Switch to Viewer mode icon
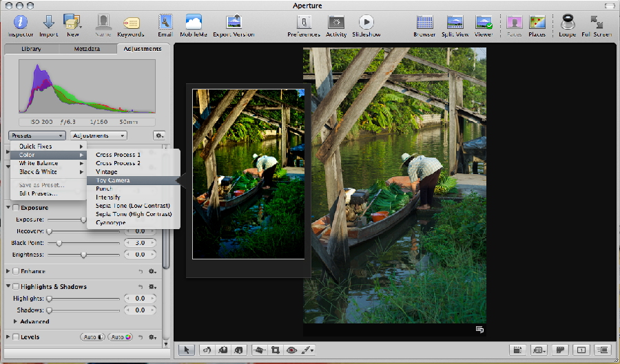This screenshot has width=620, height=364. [x=484, y=22]
